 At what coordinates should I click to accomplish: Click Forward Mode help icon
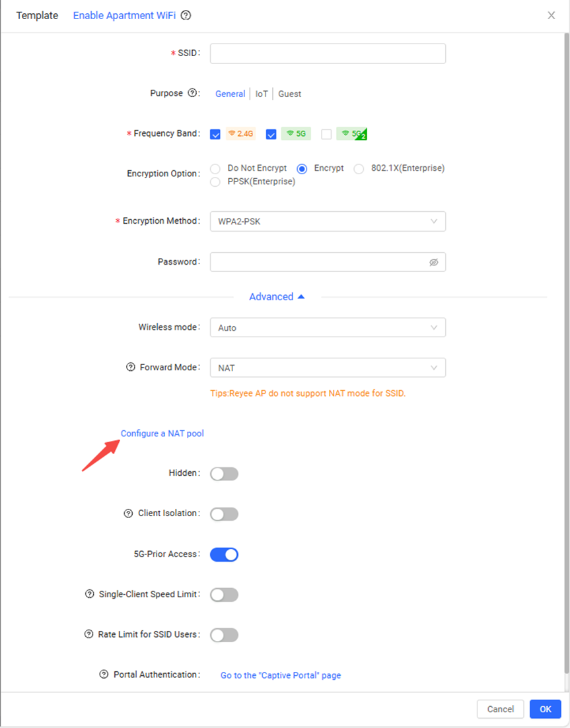[131, 367]
